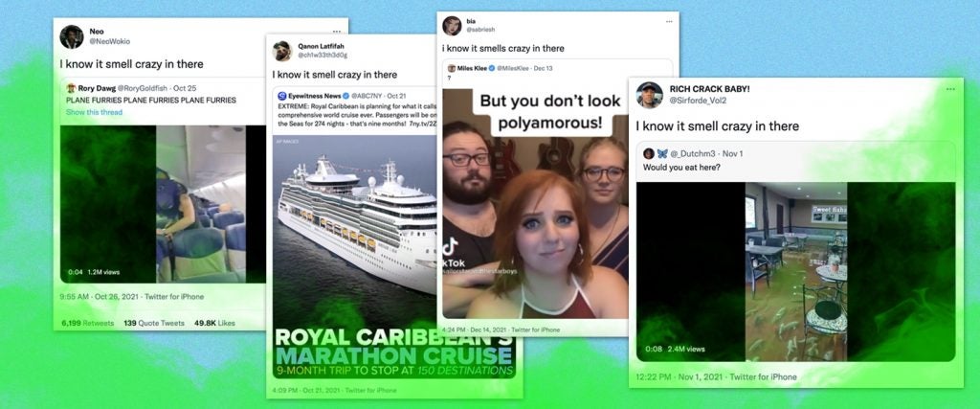
Task: Click the butterfly emoji next to _Dutchm3
Action: coord(661,153)
